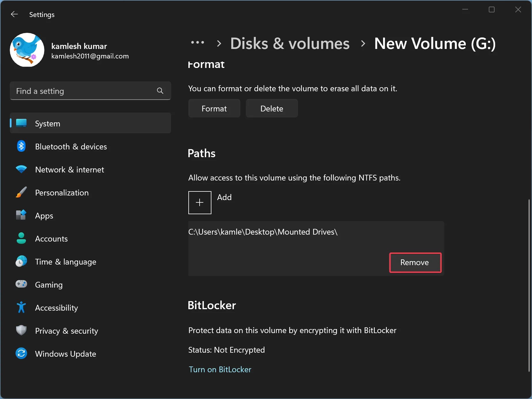
Task: Click the search magnifier icon
Action: pos(160,91)
